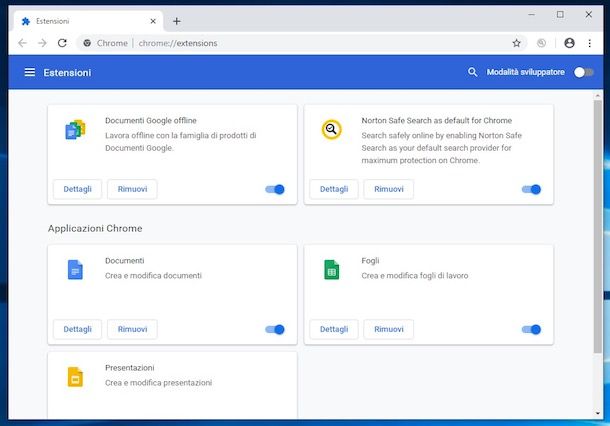Click 'Crea e modifica presentazioni' description
The width and height of the screenshot is (610, 426).
(158, 383)
